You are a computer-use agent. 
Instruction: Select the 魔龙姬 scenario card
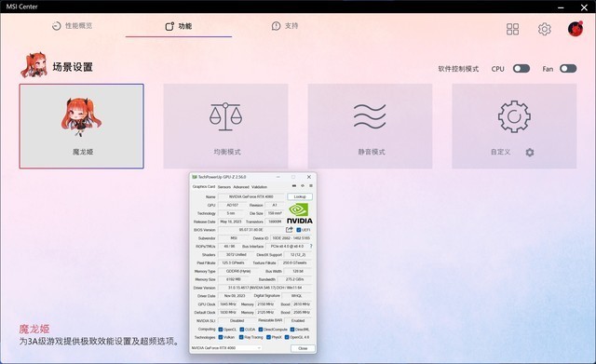coord(81,127)
